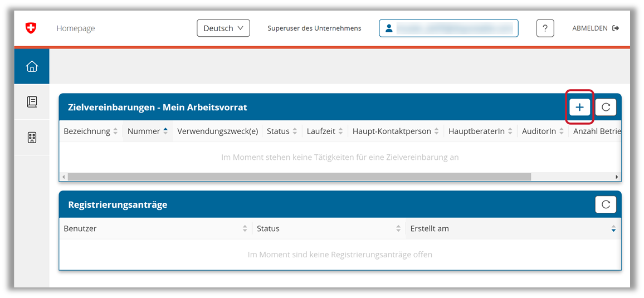Click the horizontal scrollbar thumb

(299, 177)
